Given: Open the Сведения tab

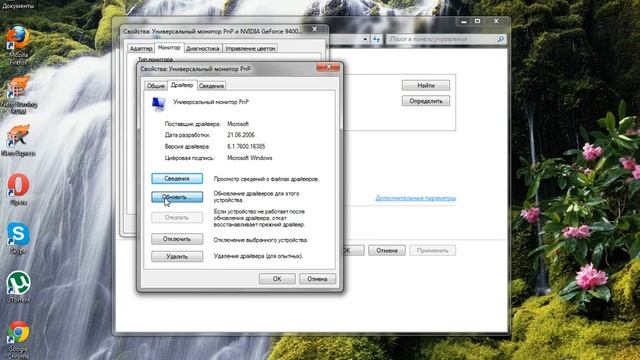Looking at the screenshot, I should [x=211, y=86].
